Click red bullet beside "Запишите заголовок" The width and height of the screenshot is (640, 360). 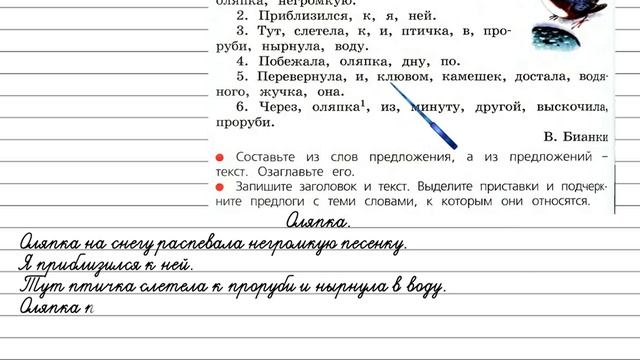pyautogui.click(x=220, y=187)
